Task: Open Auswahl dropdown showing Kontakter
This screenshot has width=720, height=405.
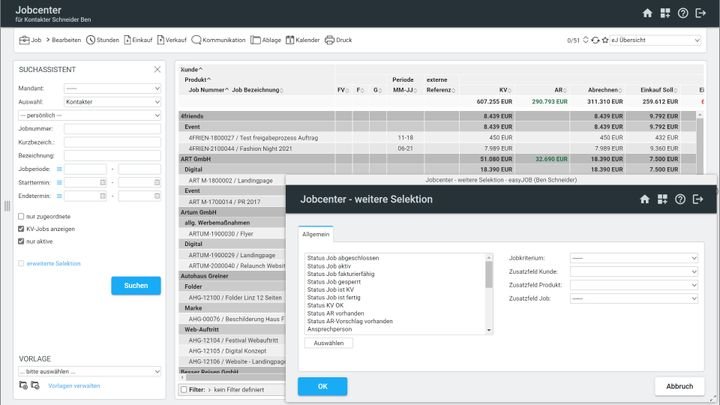Action: click(x=112, y=101)
